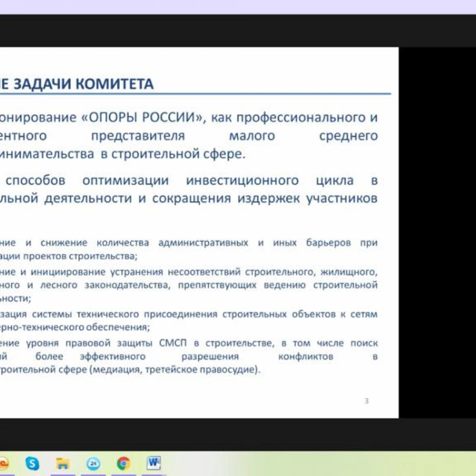Click the text 'технического обеспечения;'
476x476 pixels.
point(86,328)
